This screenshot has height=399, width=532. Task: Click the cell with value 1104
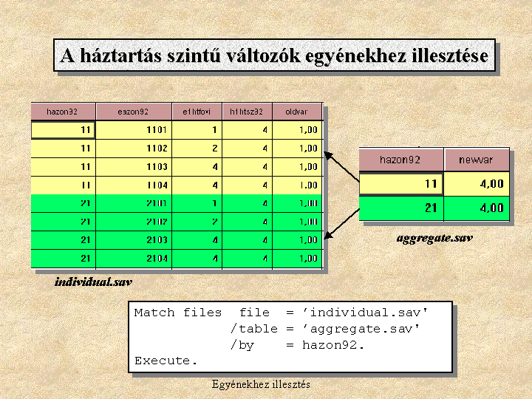point(134,185)
